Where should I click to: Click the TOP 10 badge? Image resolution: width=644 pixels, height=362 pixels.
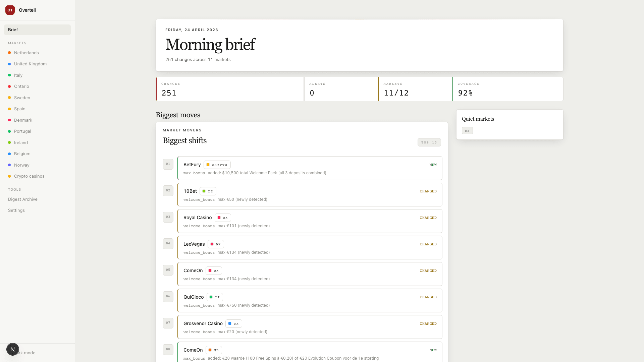[x=429, y=142]
